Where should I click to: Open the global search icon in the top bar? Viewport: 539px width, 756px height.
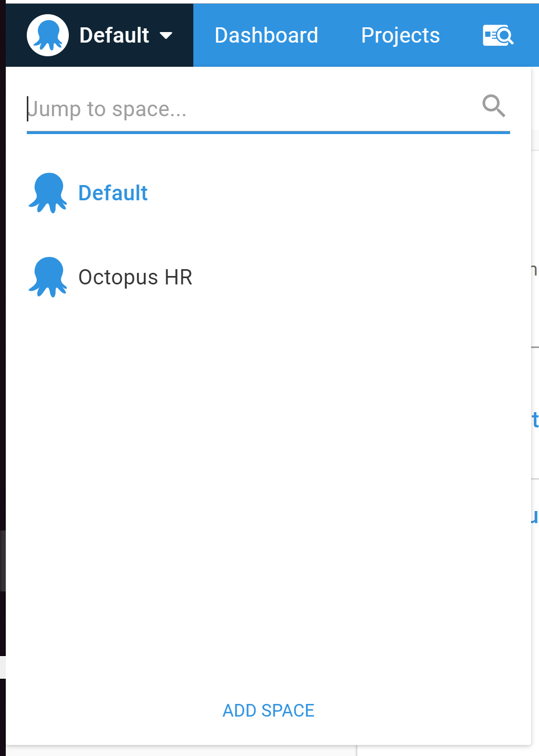pos(497,35)
